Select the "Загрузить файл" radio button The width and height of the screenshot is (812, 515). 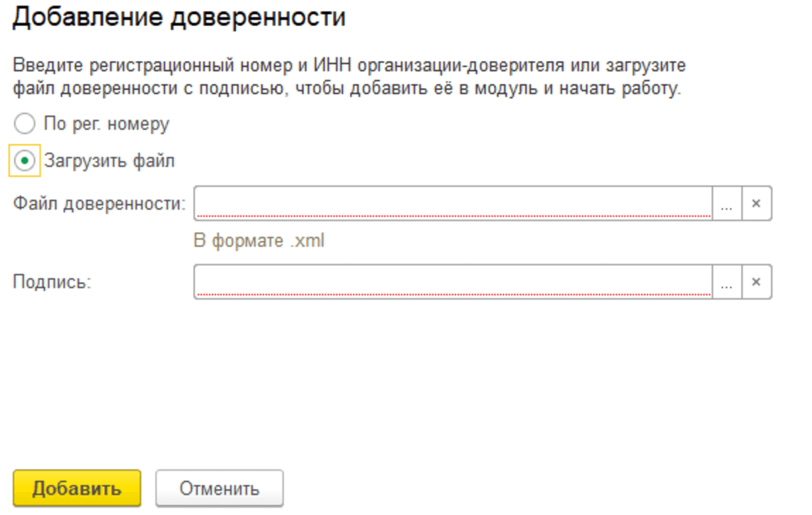pyautogui.click(x=25, y=161)
